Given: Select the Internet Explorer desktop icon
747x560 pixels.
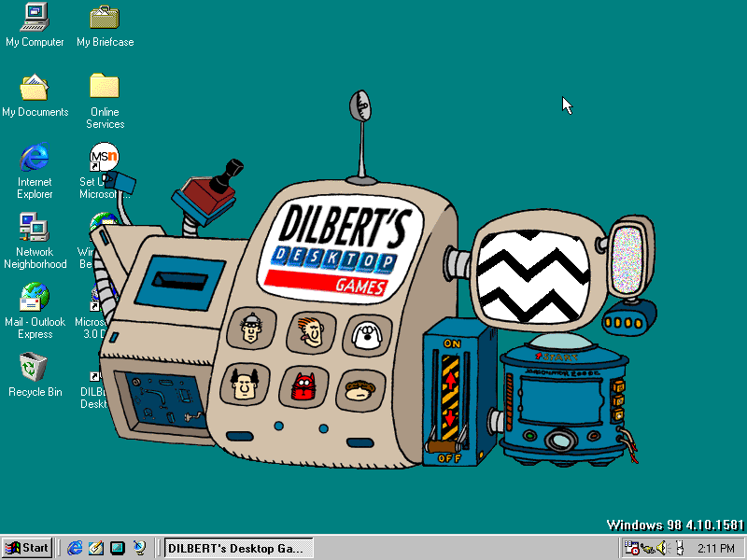Looking at the screenshot, I should (x=35, y=170).
